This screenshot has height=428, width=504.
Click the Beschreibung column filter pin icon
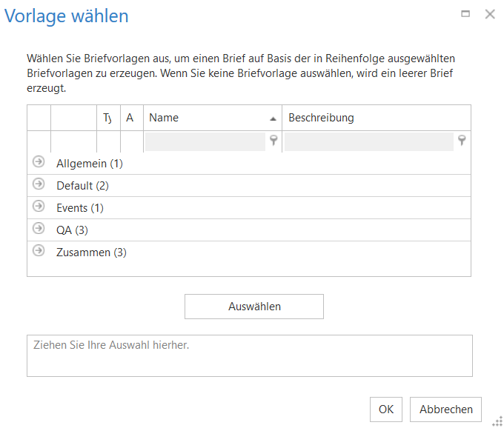tap(462, 141)
